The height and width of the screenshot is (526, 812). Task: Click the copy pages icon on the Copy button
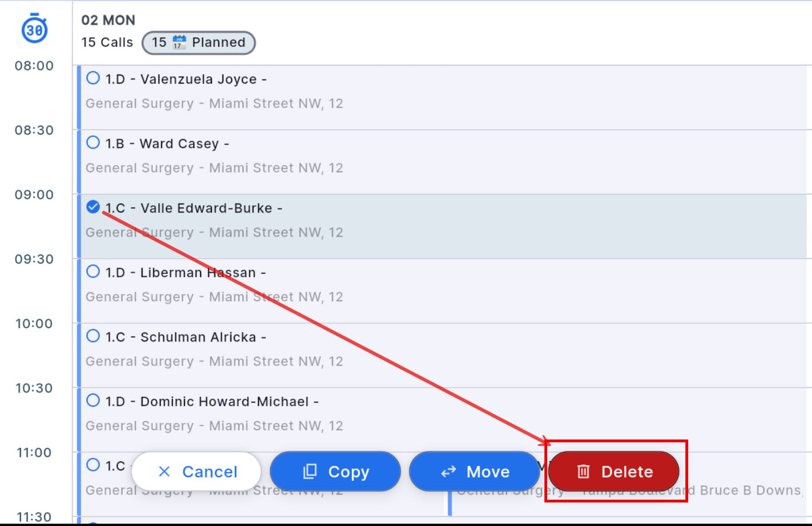point(309,471)
